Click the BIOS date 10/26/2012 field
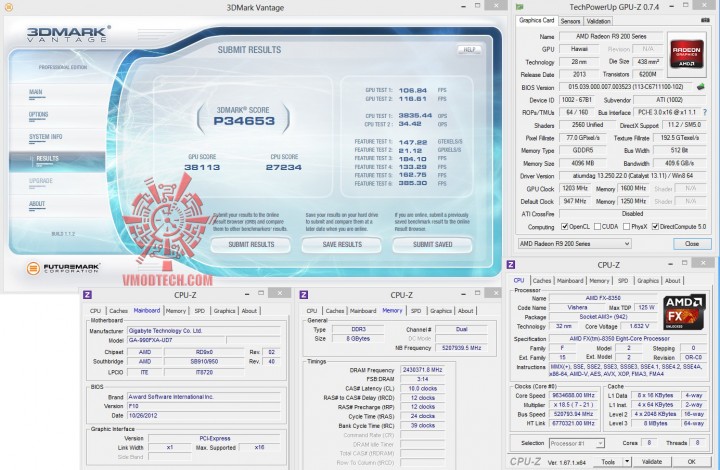Screen dimensions: 720x470 tap(203, 415)
